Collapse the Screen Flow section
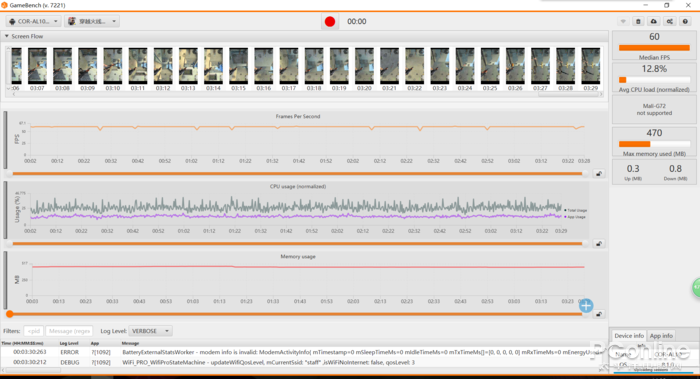Viewport: 700px width, 379px height. [7, 36]
